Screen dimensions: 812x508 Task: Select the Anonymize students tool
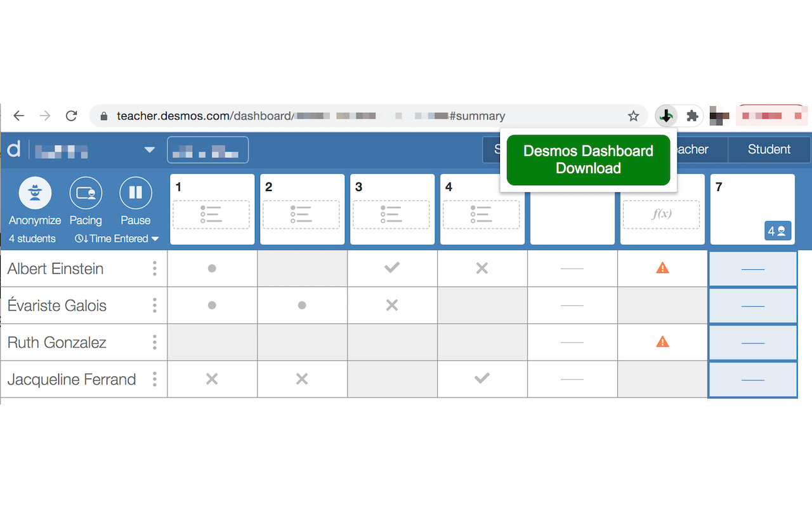click(34, 192)
